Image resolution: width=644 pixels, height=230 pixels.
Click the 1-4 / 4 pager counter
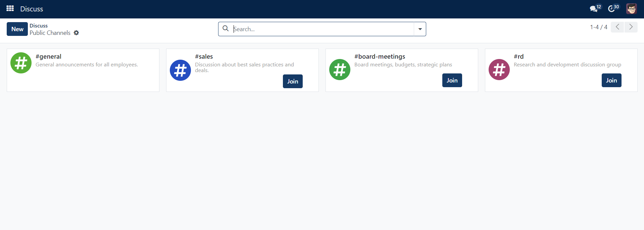pyautogui.click(x=599, y=27)
